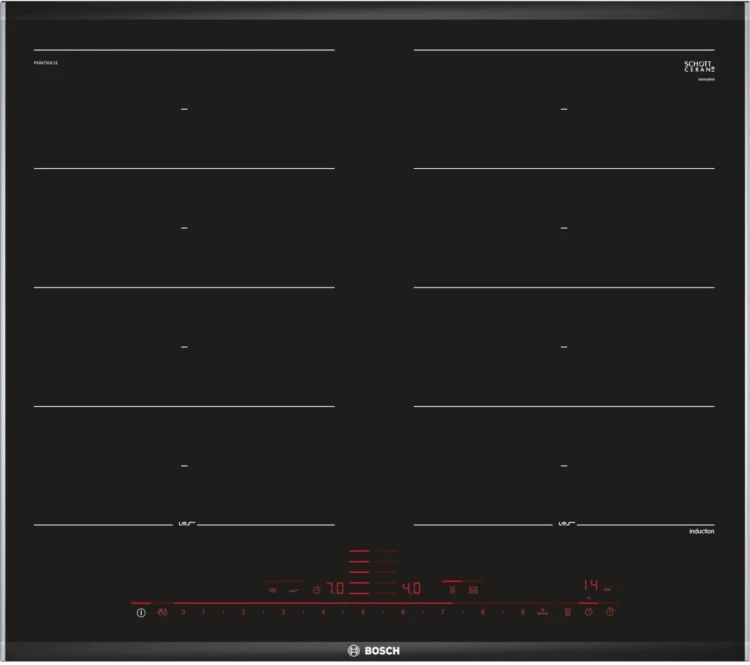This screenshot has height=665, width=750.
Task: Tap the small clock symbol beside 7.0
Action: (x=316, y=590)
